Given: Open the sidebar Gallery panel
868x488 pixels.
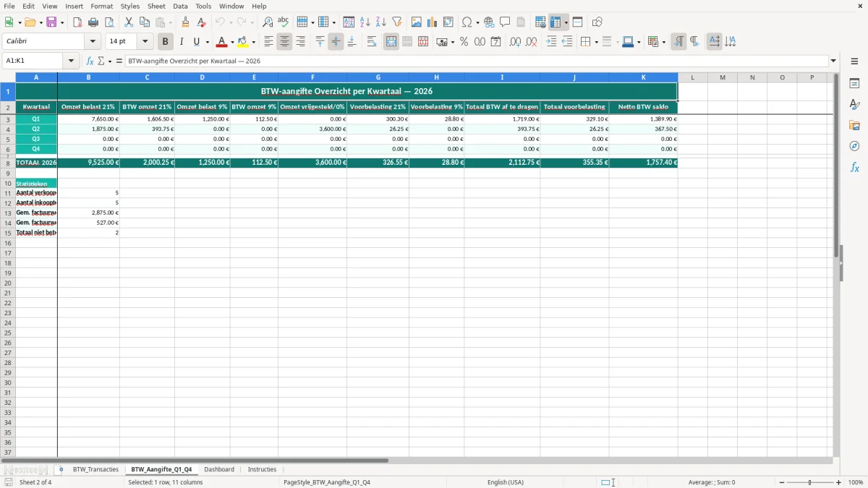Looking at the screenshot, I should (x=854, y=126).
